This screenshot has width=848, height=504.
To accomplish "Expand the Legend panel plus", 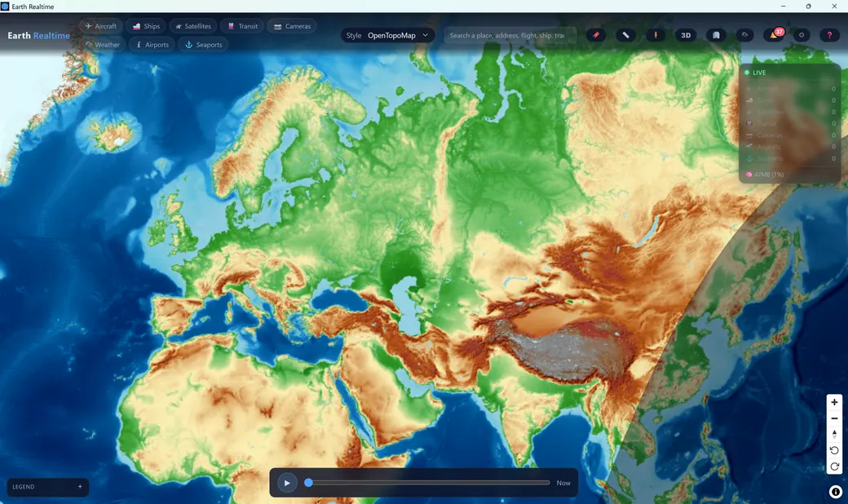I will [80, 487].
